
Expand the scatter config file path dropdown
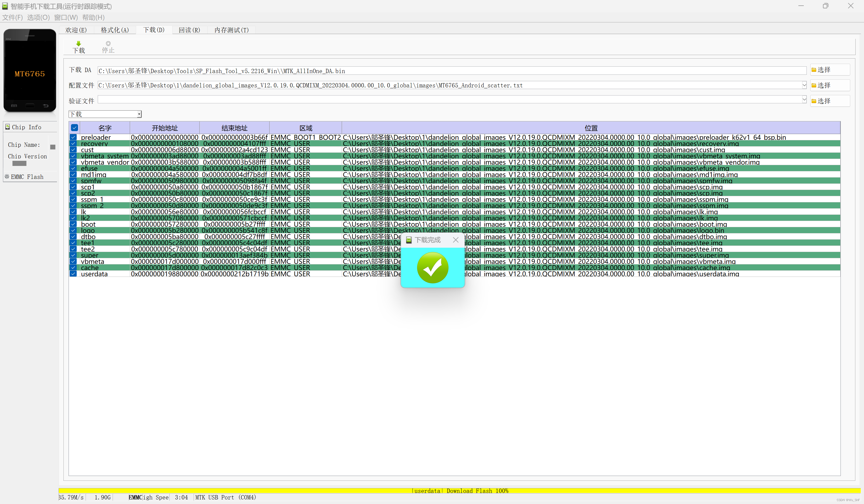point(804,85)
